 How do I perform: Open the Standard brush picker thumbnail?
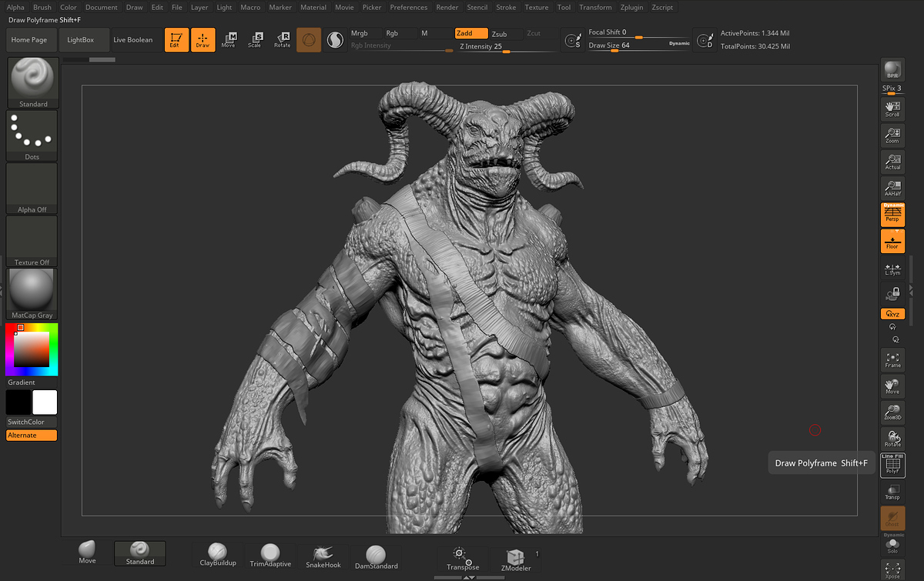[x=32, y=82]
